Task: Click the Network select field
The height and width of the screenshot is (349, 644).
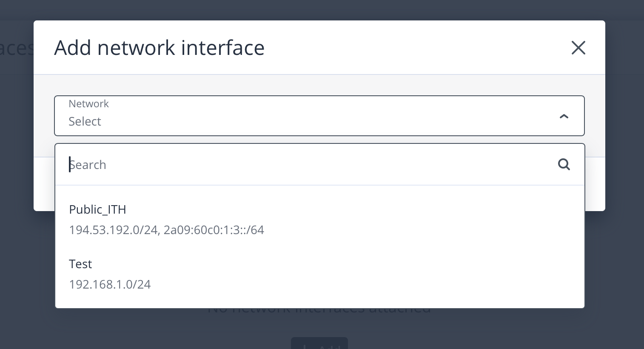Action: pos(319,116)
